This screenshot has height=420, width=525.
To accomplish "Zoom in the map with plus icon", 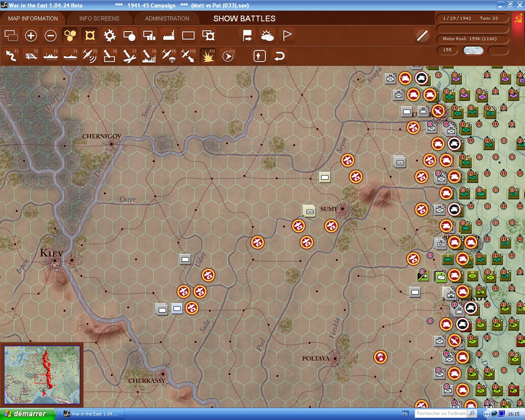I will click(31, 36).
